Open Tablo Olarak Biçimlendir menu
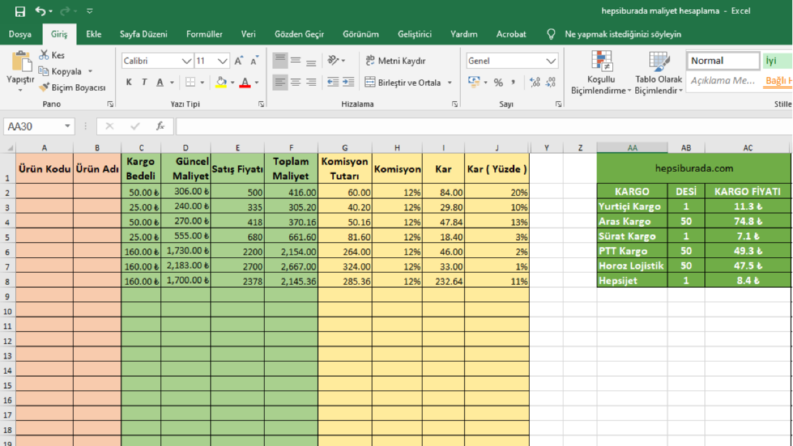 658,73
